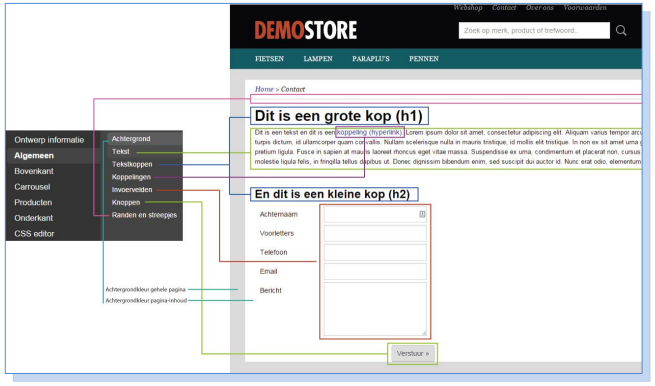Click the 'Contact' breadcrumb text
The width and height of the screenshot is (655, 386).
point(293,89)
